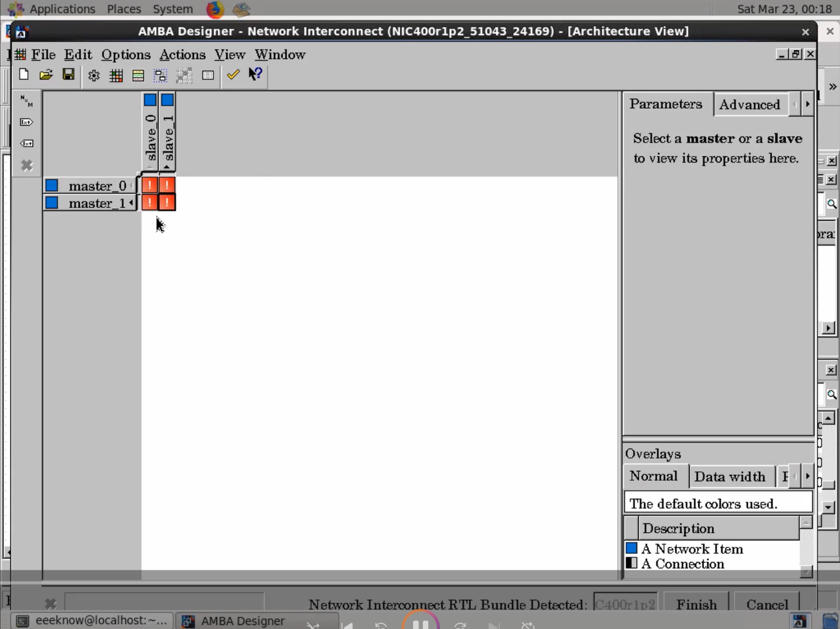The width and height of the screenshot is (840, 629).
Task: Click the Finish button
Action: [x=696, y=604]
